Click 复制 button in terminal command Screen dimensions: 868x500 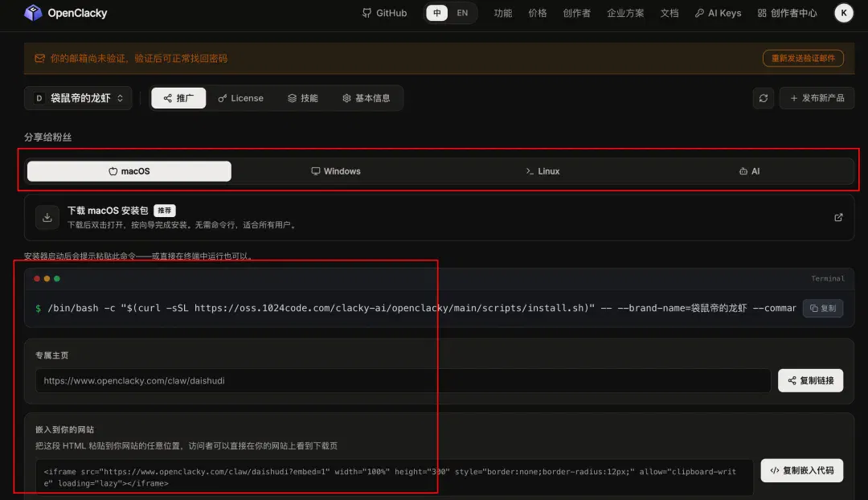[823, 308]
